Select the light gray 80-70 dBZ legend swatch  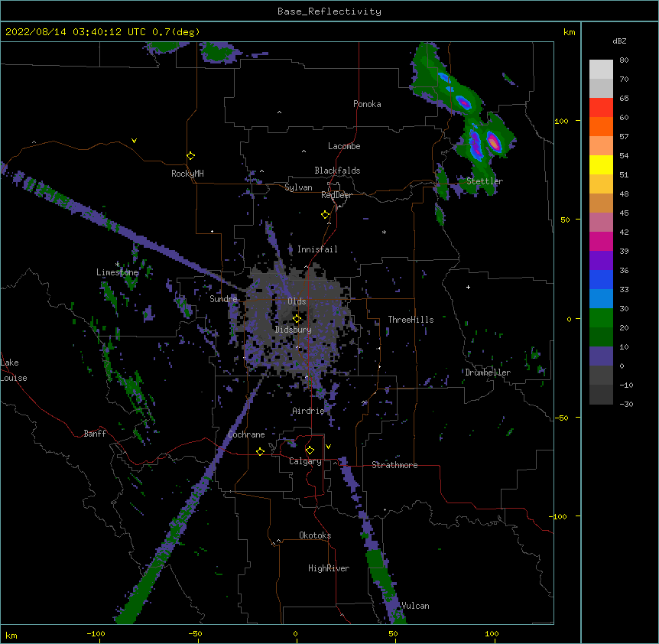pos(601,70)
